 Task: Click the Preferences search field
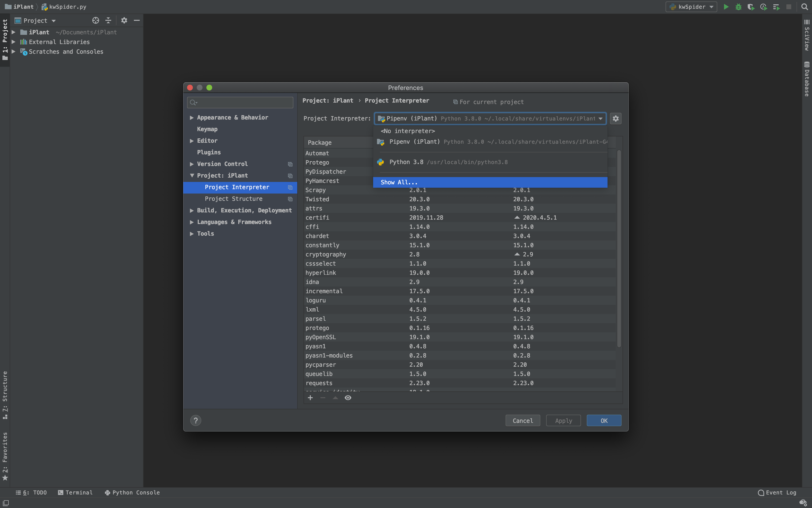click(x=240, y=103)
